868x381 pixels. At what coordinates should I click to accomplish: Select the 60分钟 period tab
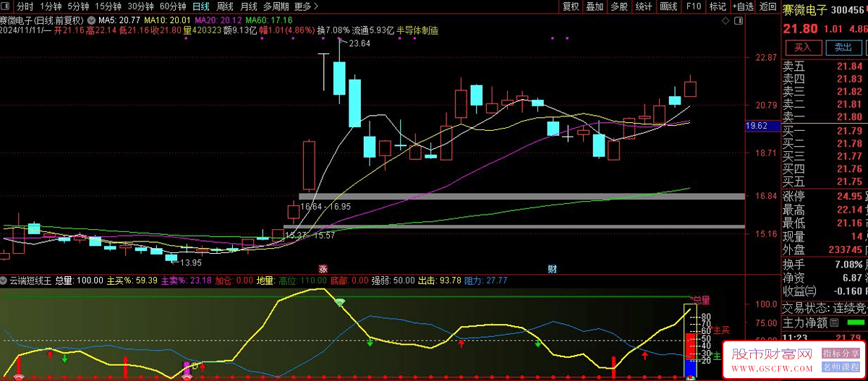click(174, 7)
